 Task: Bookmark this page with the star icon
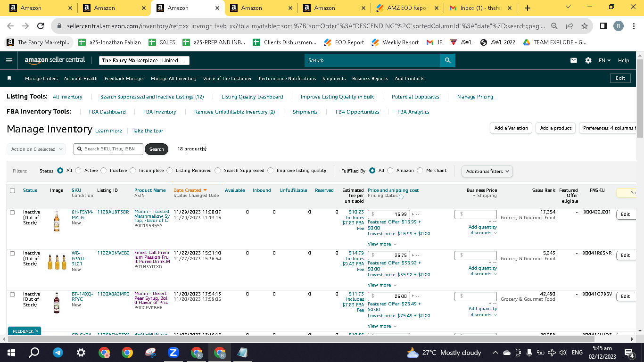(585, 26)
